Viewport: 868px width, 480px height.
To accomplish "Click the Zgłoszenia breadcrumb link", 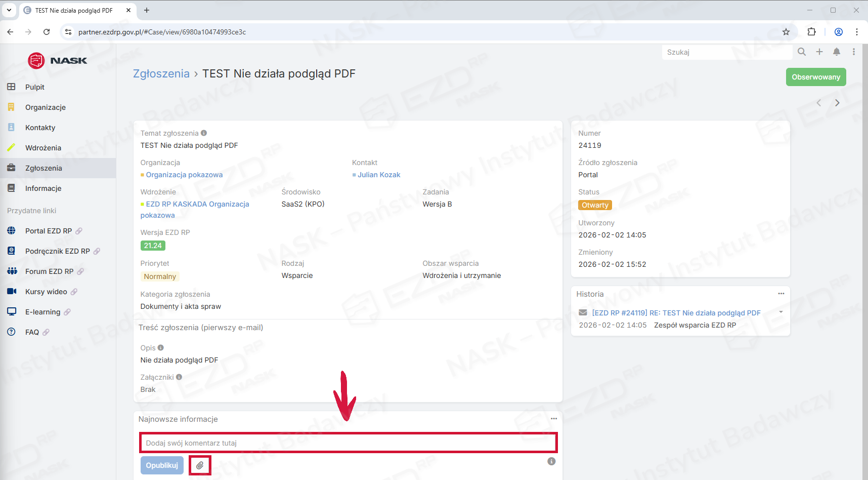I will point(161,74).
